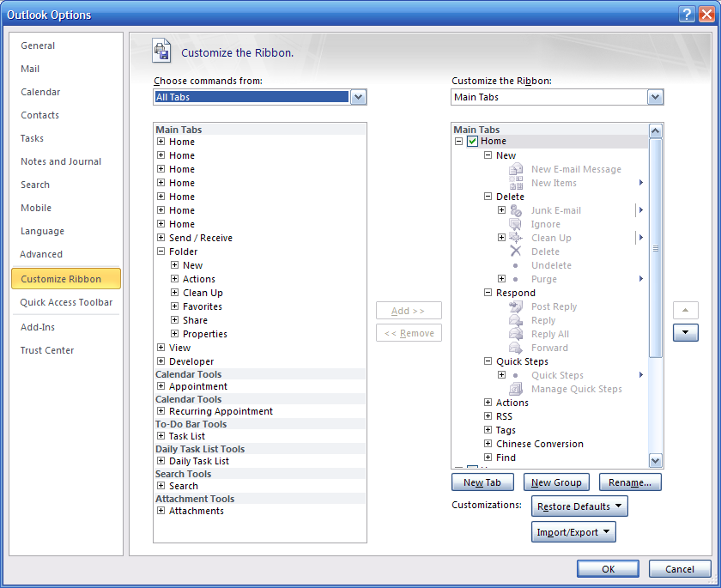Click the Cancel button
This screenshot has width=721, height=588.
680,569
